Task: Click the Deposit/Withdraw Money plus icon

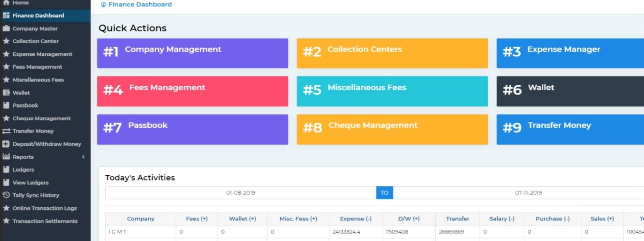Action: click(6, 144)
